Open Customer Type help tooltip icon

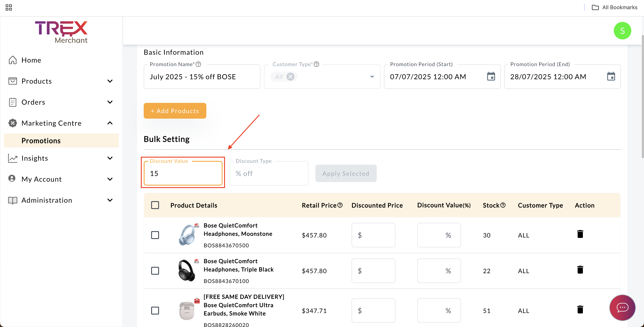coord(316,64)
